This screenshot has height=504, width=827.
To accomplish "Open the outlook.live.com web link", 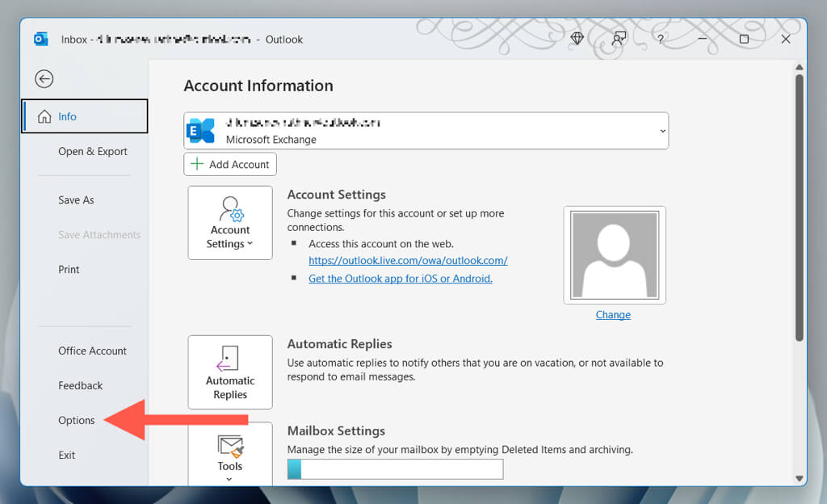I will 408,261.
